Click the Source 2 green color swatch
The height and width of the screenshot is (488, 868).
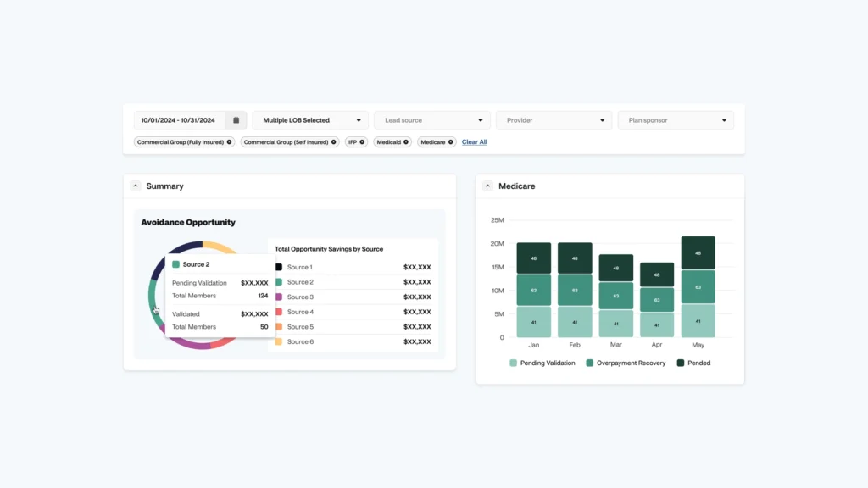(x=175, y=264)
